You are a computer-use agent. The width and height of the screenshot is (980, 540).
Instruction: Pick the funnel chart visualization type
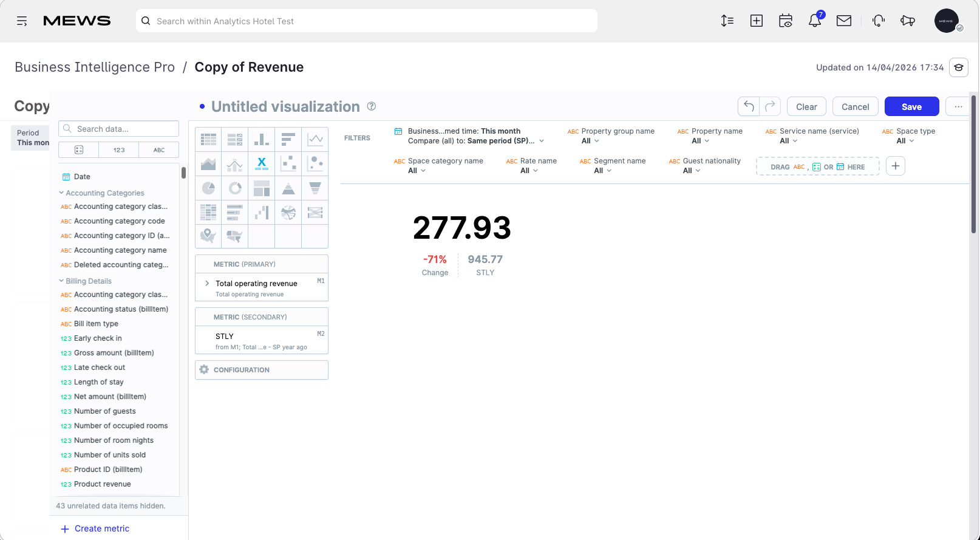[x=315, y=188]
